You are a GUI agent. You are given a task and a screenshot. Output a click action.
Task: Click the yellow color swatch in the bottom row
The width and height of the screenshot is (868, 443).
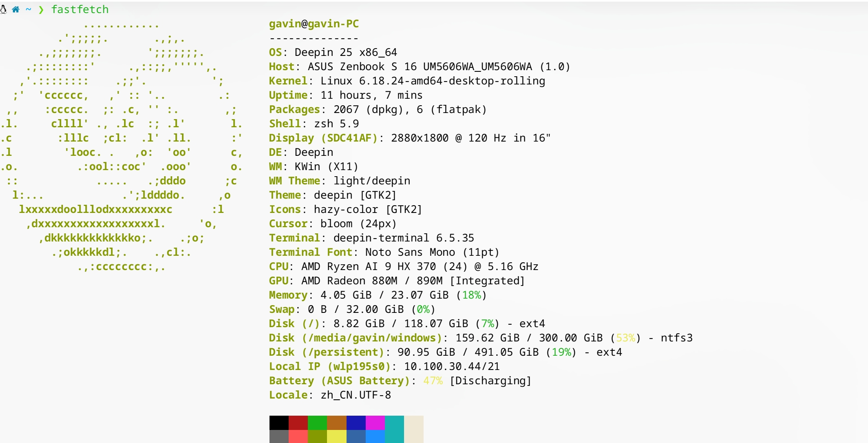(337, 436)
